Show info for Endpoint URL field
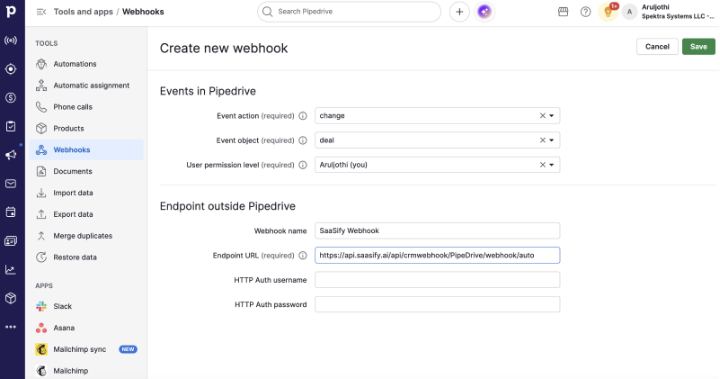The image size is (720, 379). (303, 255)
